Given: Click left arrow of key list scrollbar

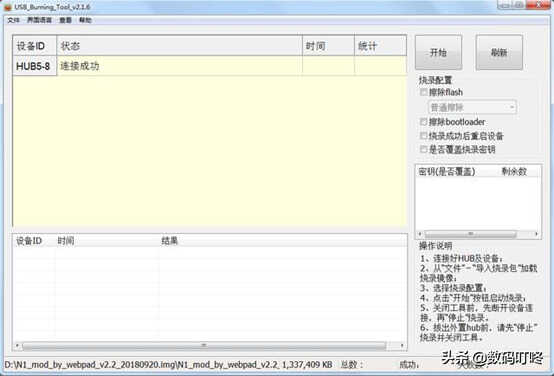Looking at the screenshot, I should pos(420,234).
